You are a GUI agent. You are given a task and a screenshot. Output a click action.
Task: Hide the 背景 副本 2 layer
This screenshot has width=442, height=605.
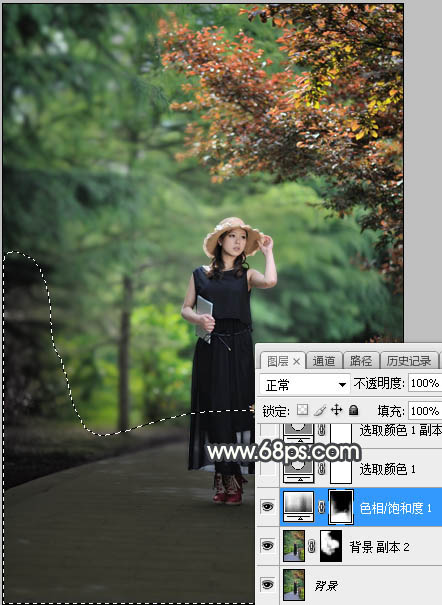268,545
